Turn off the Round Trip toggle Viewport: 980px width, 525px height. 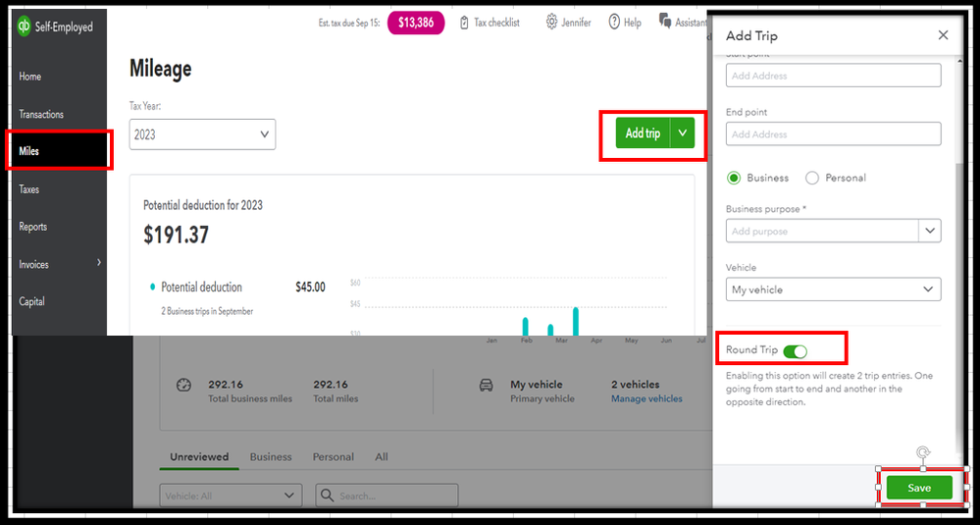tap(795, 351)
